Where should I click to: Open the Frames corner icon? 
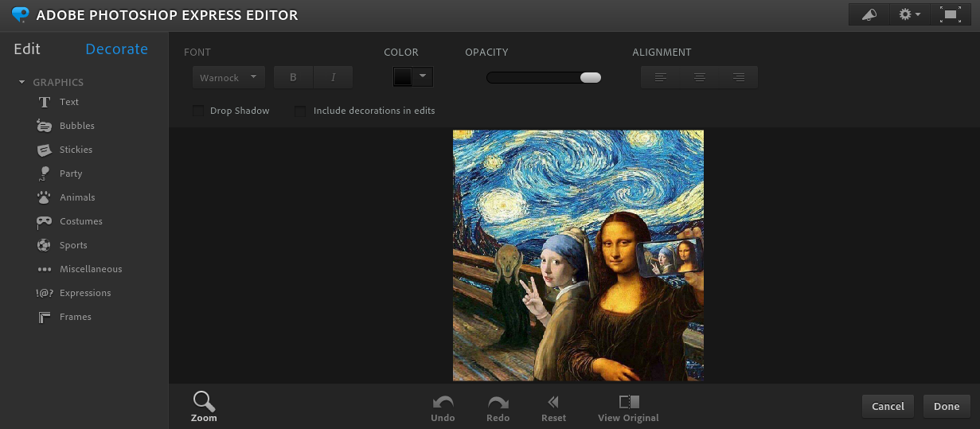tap(45, 317)
